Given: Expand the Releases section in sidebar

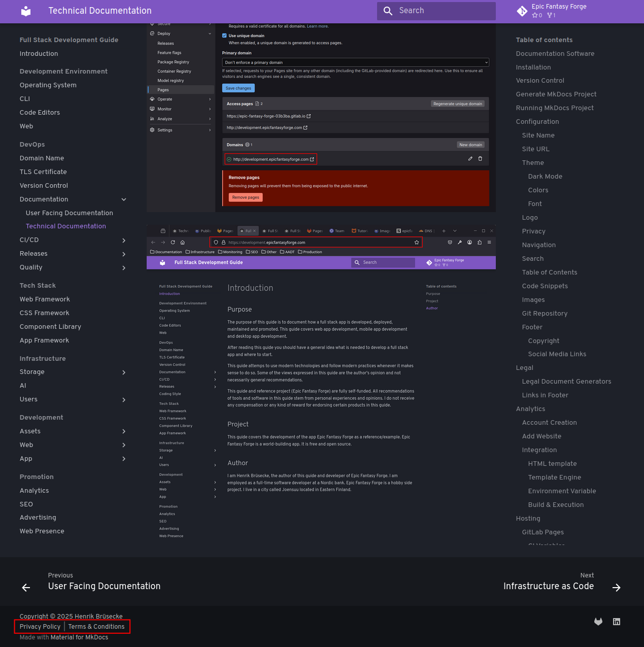Looking at the screenshot, I should tap(124, 254).
